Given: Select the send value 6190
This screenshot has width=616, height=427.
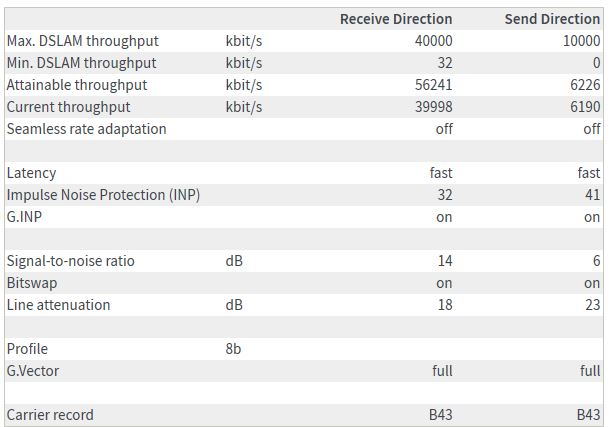Looking at the screenshot, I should point(584,107).
